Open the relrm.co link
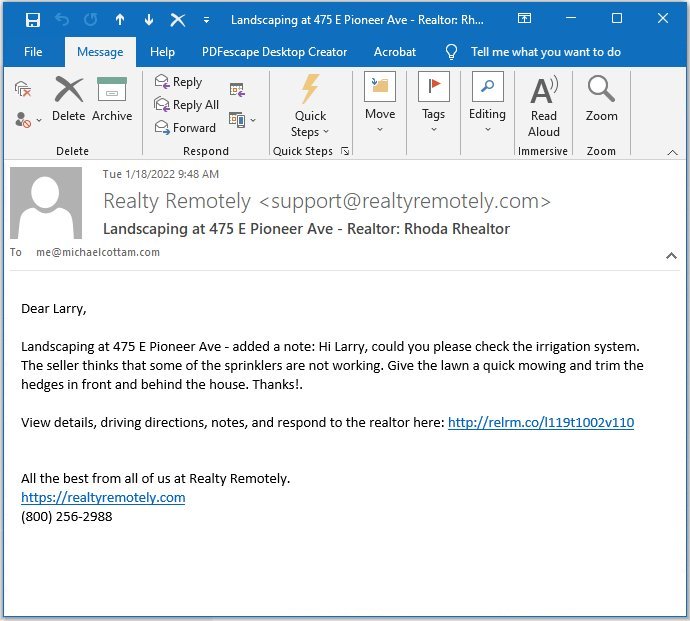Screen dimensions: 690x621 [x=541, y=423]
